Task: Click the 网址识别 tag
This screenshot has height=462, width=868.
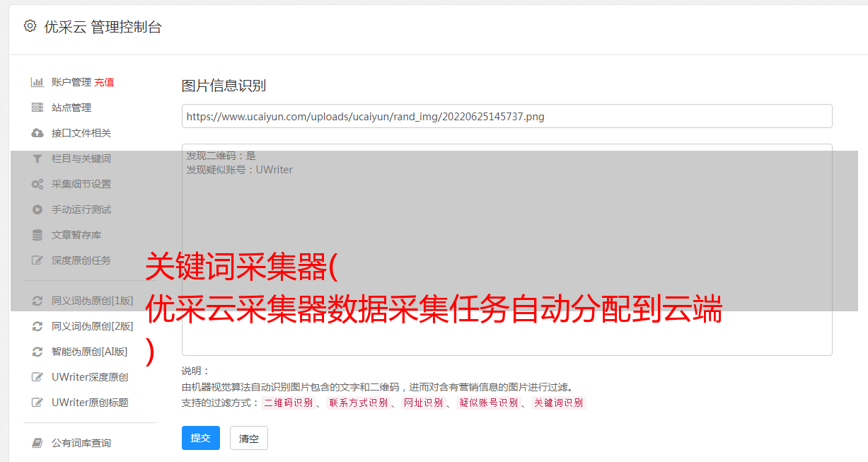Action: (423, 403)
